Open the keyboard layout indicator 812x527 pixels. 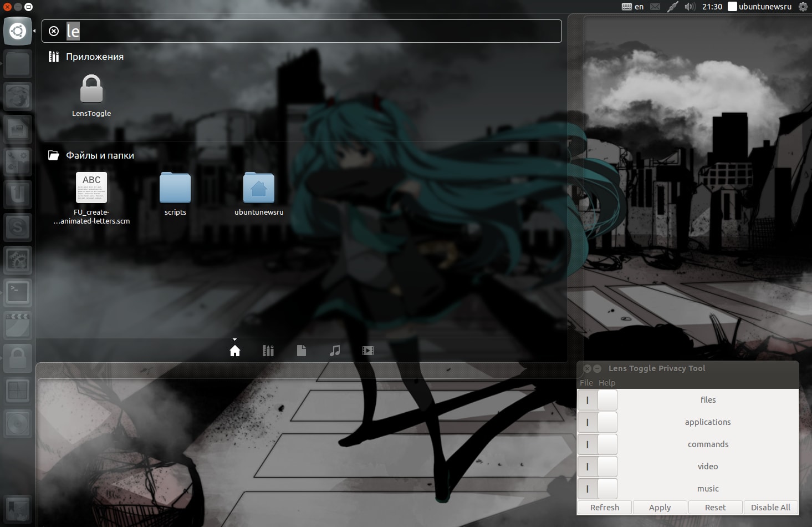pos(632,7)
